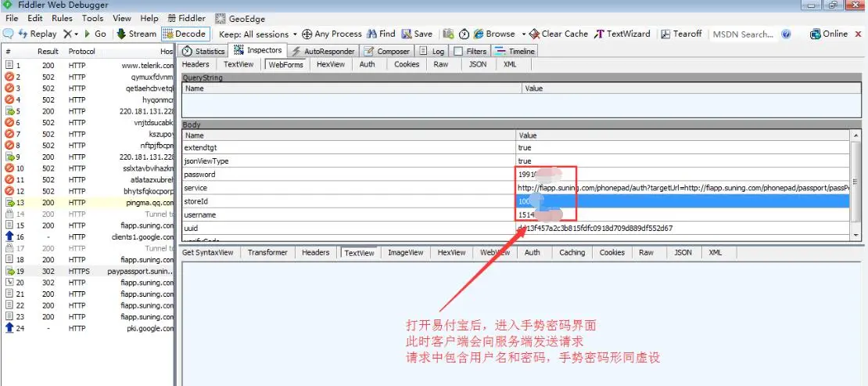This screenshot has height=386, width=868.
Task: Click the GeoEdge menu item
Action: click(240, 18)
